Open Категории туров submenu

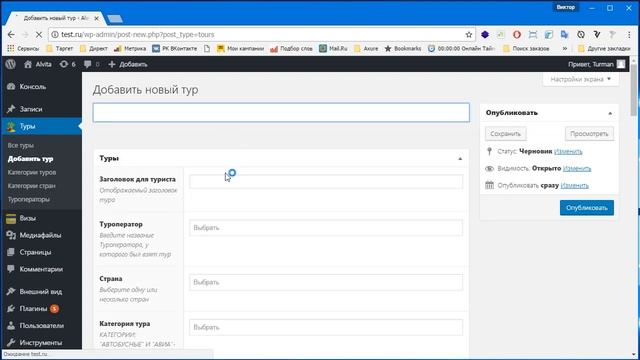pos(32,172)
